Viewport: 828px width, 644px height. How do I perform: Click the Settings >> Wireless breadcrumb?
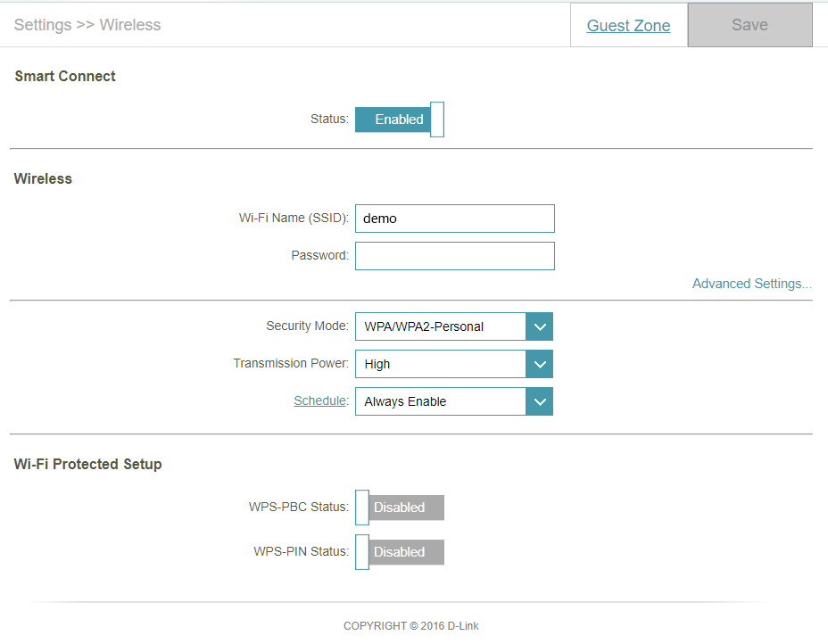(x=87, y=25)
